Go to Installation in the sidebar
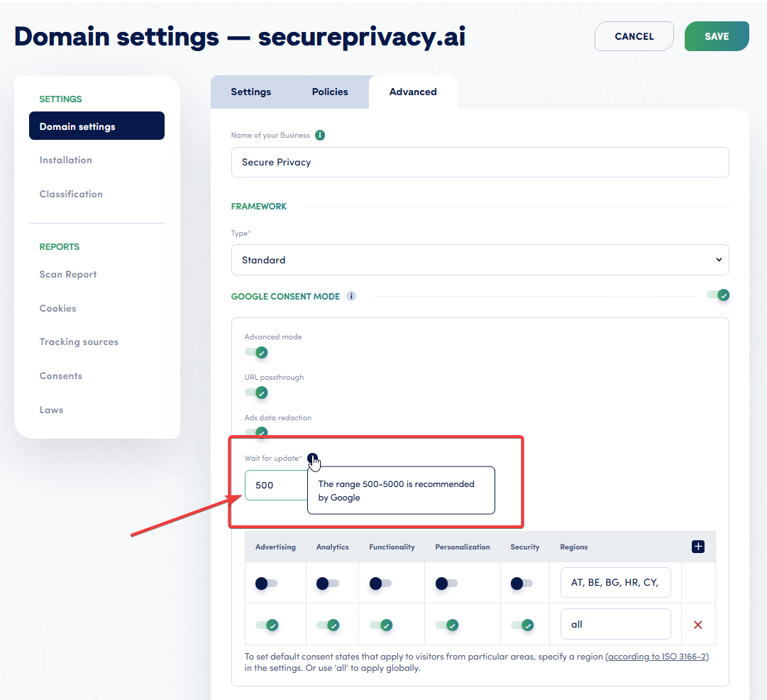The width and height of the screenshot is (767, 700). [65, 160]
